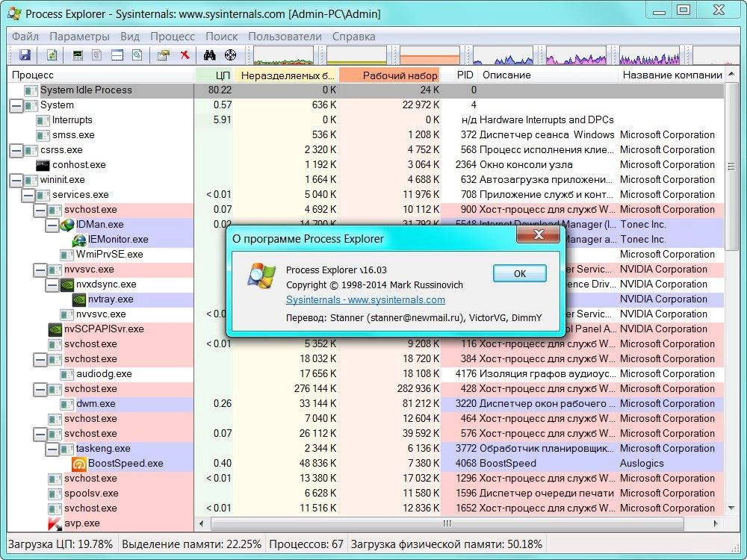Open the Файл menu
747x560 pixels.
(25, 37)
